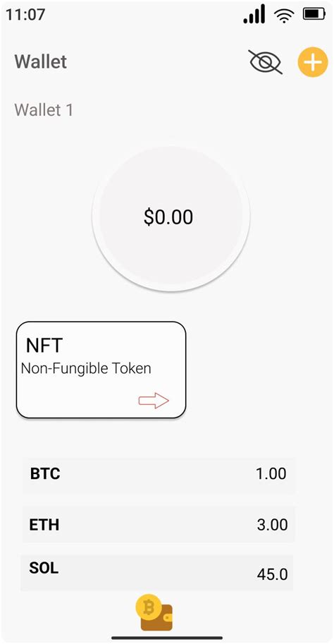Click the BTC balance amount 1.00
The width and height of the screenshot is (334, 644).
click(x=271, y=474)
